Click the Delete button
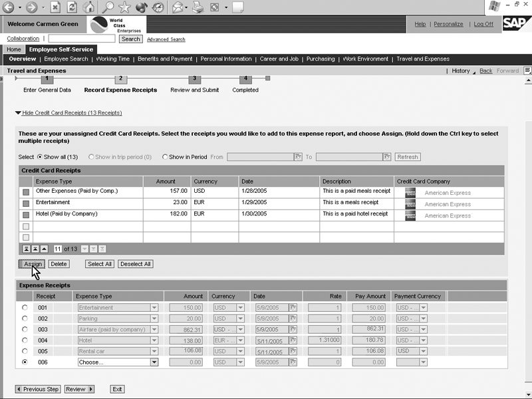This screenshot has height=399, width=532. [59, 264]
